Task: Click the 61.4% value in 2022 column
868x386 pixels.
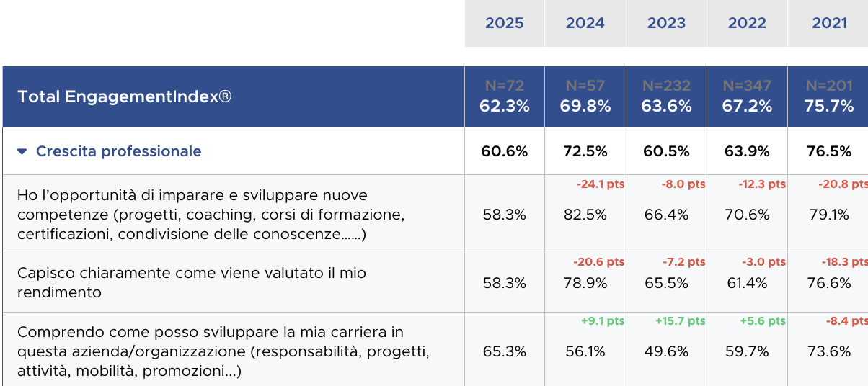Action: pyautogui.click(x=747, y=283)
